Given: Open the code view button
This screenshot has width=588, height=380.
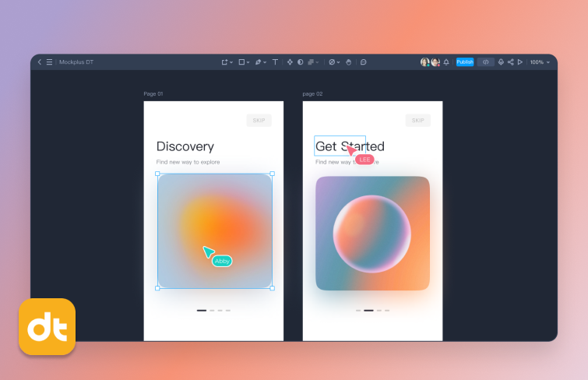Looking at the screenshot, I should [485, 62].
